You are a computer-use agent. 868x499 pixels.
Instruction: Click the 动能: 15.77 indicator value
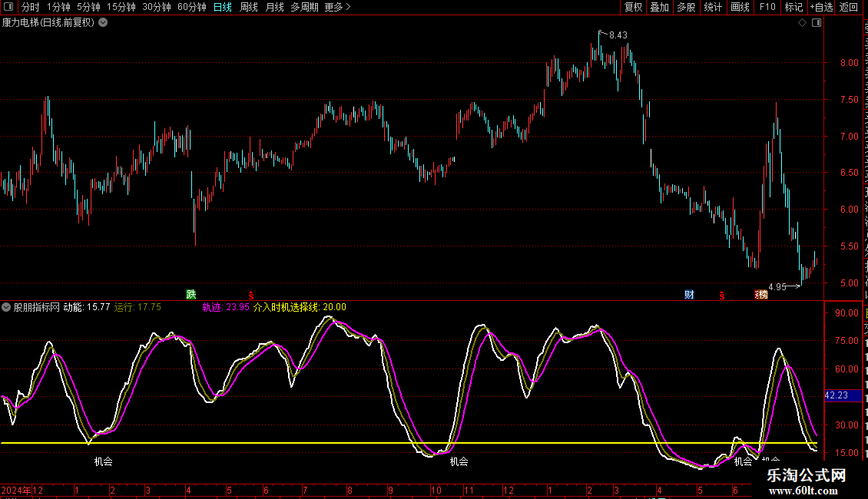86,307
